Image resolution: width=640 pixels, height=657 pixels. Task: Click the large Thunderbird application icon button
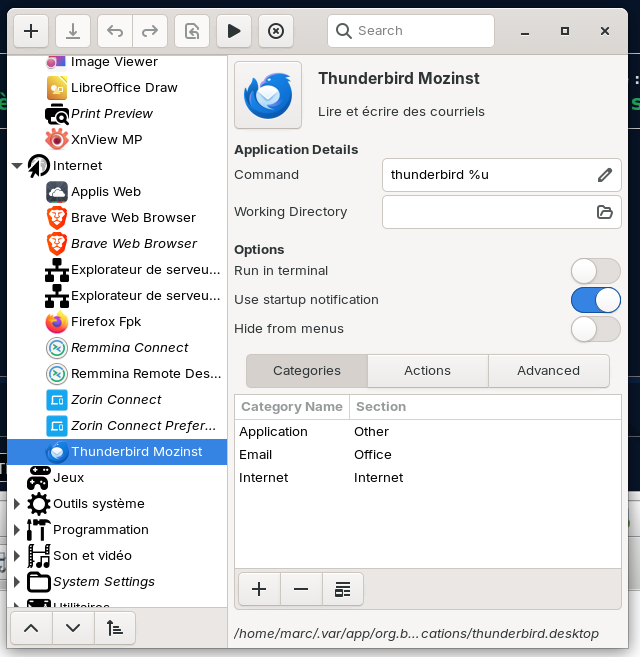pos(267,96)
